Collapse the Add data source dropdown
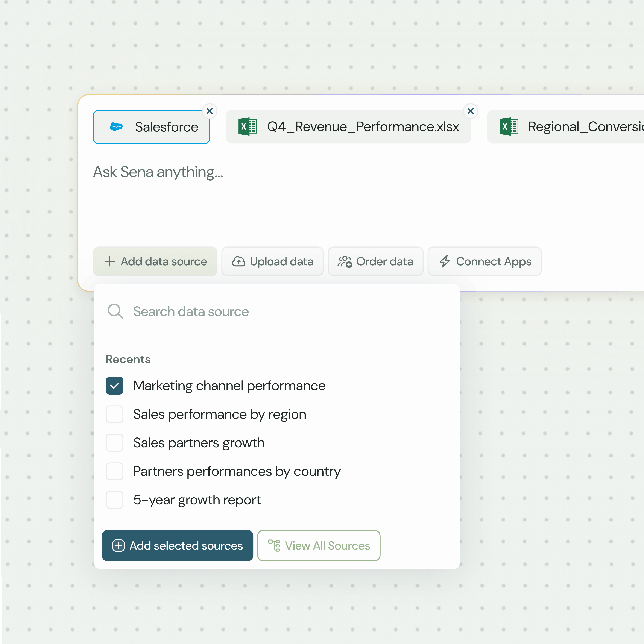This screenshot has width=644, height=644. [x=155, y=262]
